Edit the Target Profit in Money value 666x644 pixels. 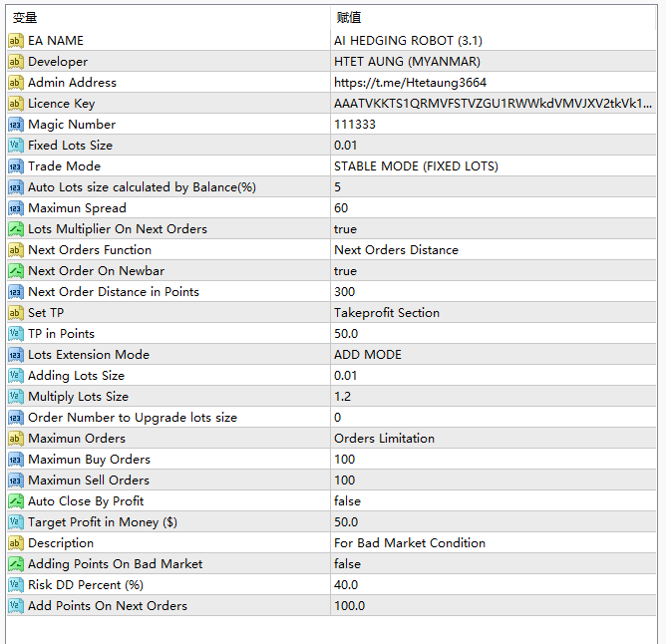347,522
